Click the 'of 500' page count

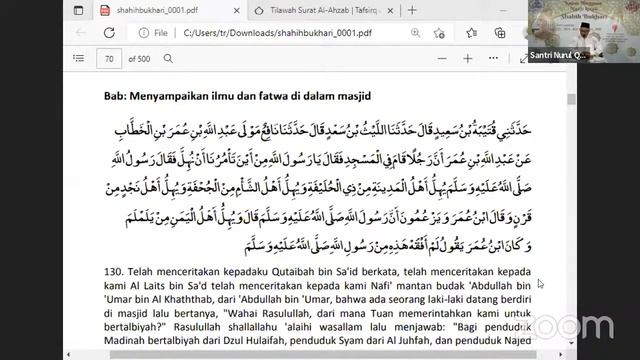point(139,59)
